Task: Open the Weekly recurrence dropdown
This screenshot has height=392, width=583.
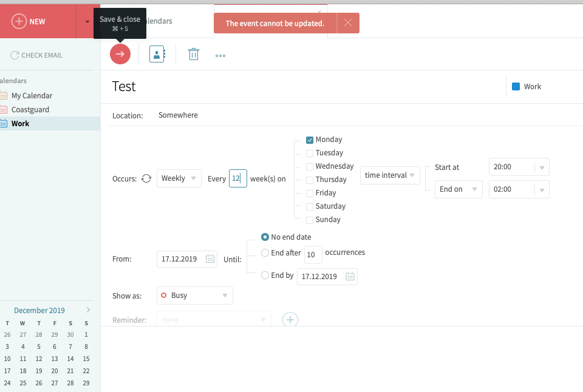Action: (x=179, y=178)
